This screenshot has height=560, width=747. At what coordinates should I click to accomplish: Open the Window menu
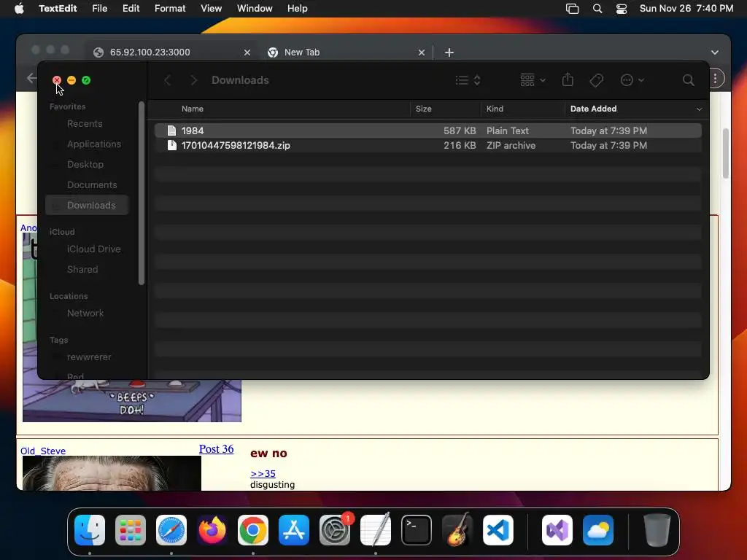pos(255,9)
